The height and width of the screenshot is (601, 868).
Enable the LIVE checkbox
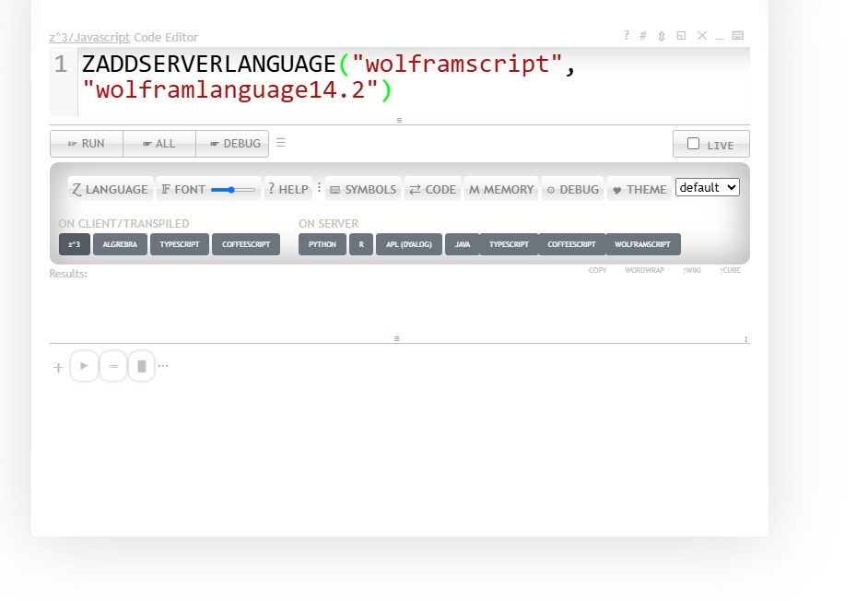[x=694, y=144]
